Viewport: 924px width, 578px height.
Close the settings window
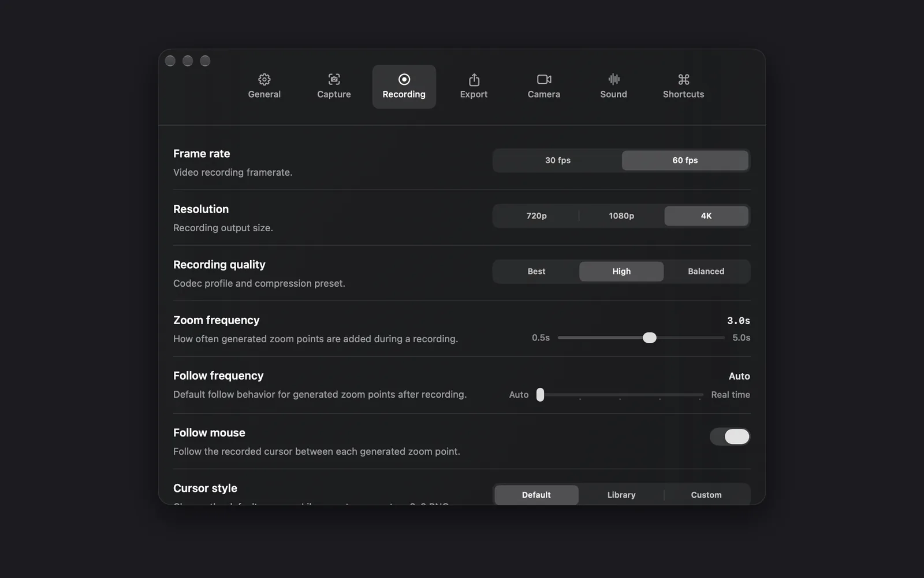point(170,61)
